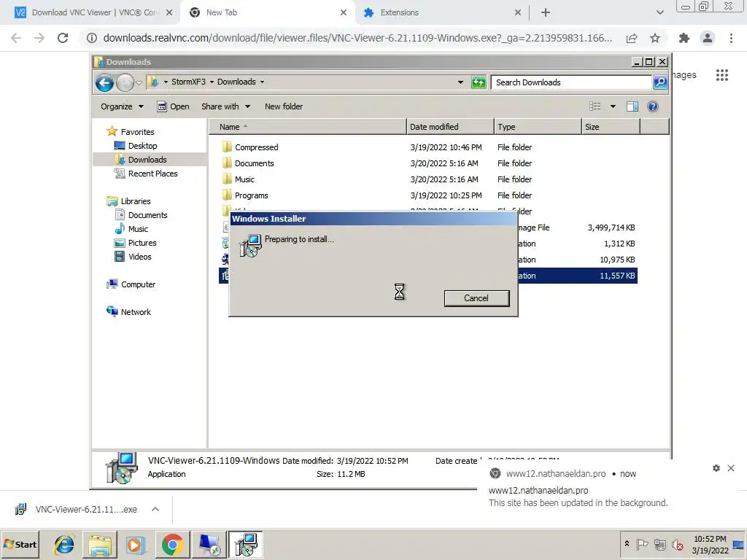Viewport: 747px width, 560px height.
Task: Click the muted volume tray icon
Action: pyautogui.click(x=678, y=544)
